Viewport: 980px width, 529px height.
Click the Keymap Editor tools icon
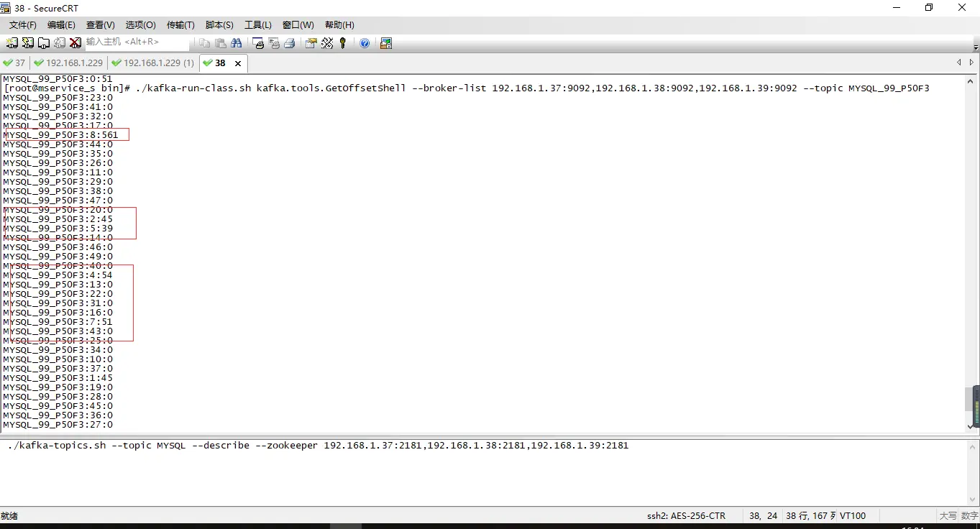[x=327, y=43]
